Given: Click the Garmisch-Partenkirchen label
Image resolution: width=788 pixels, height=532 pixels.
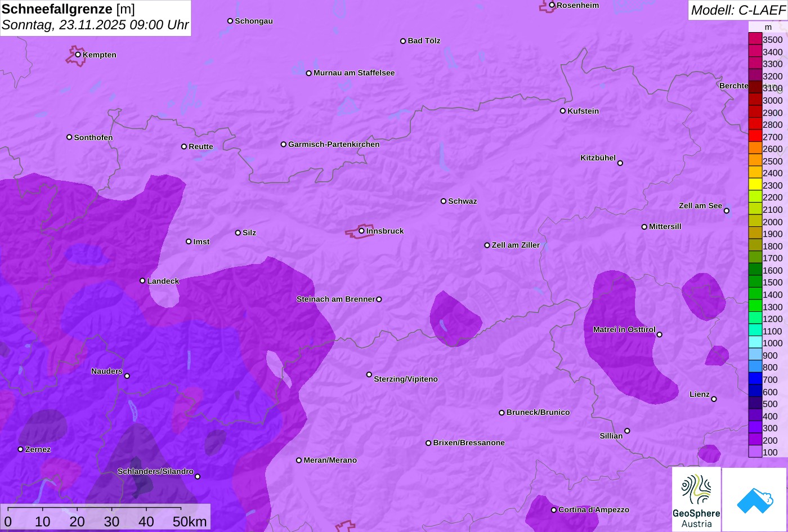Looking at the screenshot, I should pos(334,144).
